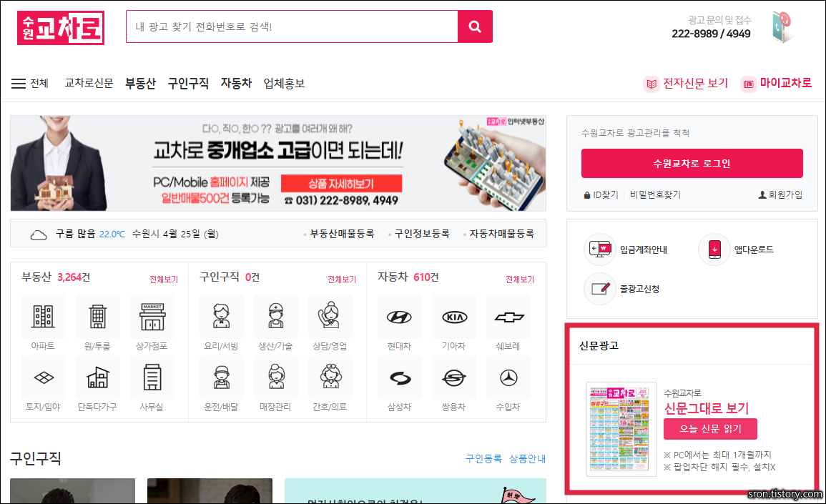Open 업체홍보 menu item
Image resolution: width=826 pixels, height=504 pixels.
(x=285, y=83)
